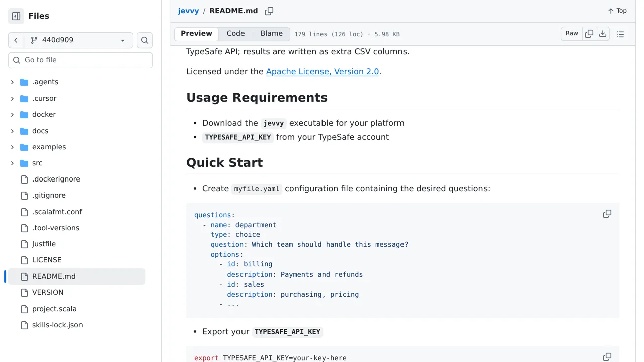Open the LICENSE file

[x=47, y=260]
